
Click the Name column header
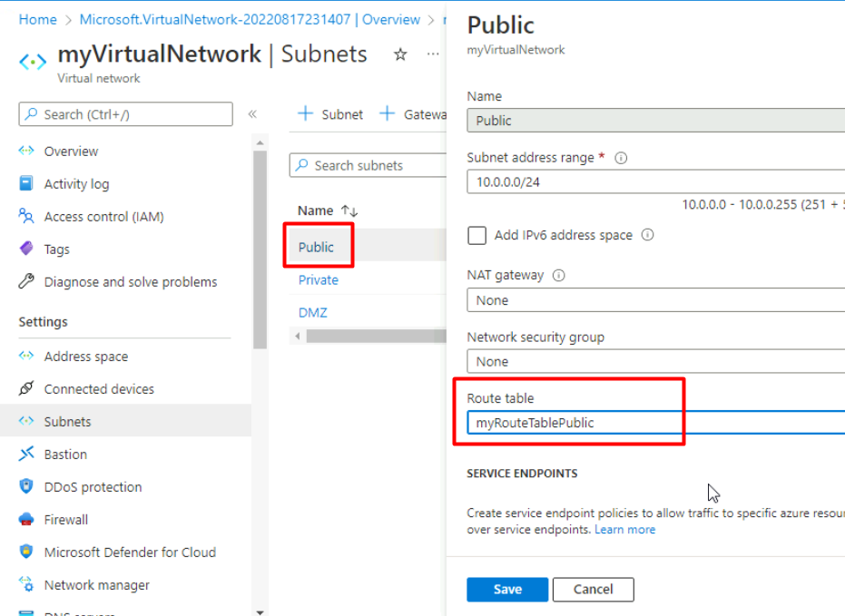click(x=315, y=210)
